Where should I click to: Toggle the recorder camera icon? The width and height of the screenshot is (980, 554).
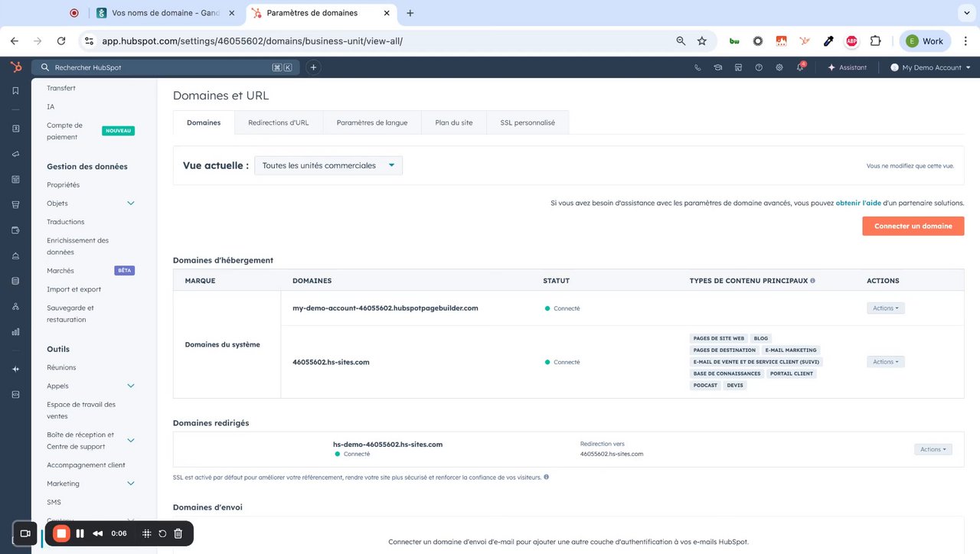click(x=25, y=533)
